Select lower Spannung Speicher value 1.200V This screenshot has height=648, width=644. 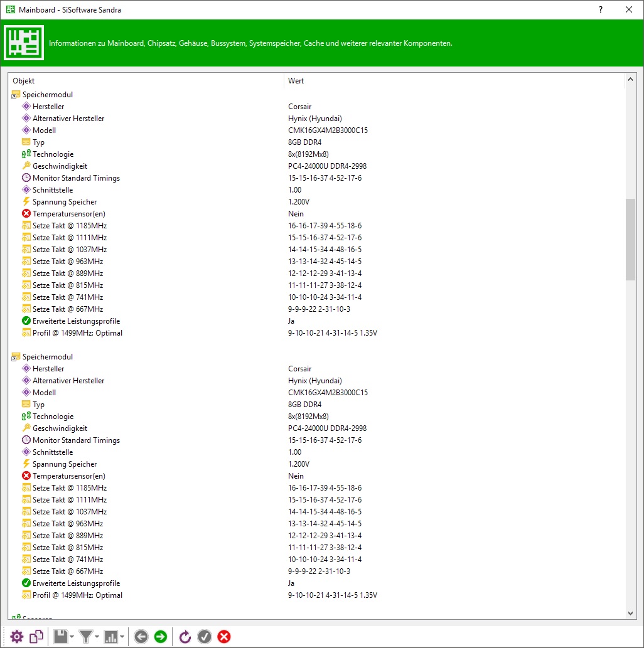(299, 464)
